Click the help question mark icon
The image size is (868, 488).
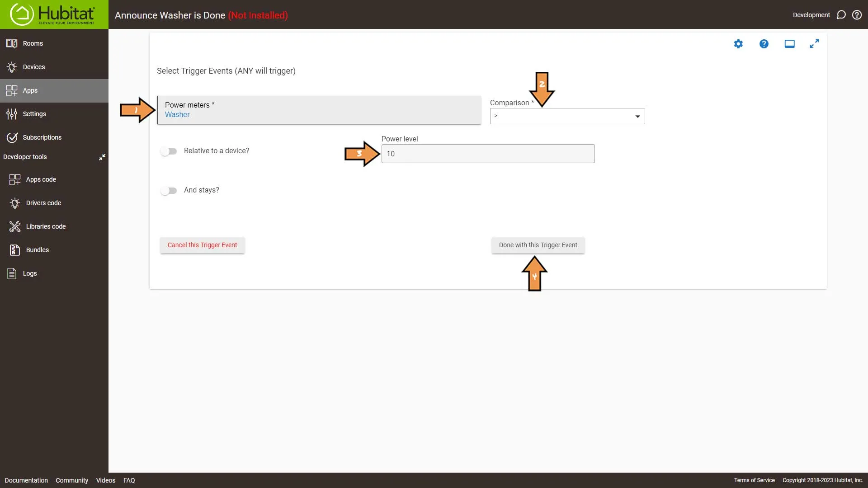(x=764, y=43)
